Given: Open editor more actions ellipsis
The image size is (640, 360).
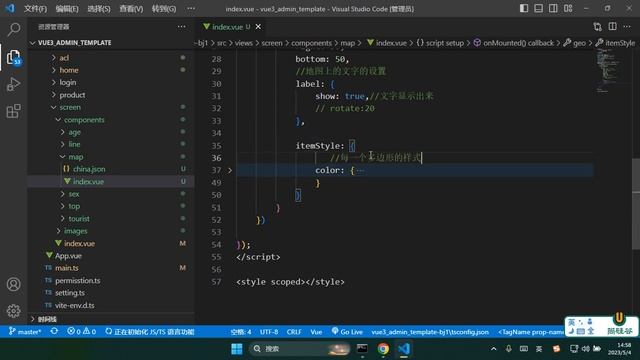Looking at the screenshot, I should [627, 27].
